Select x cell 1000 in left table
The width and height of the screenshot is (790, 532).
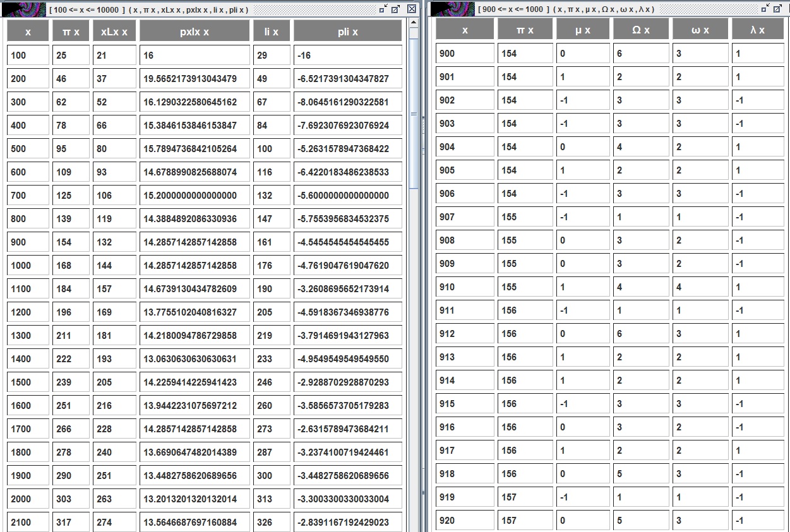pos(28,266)
